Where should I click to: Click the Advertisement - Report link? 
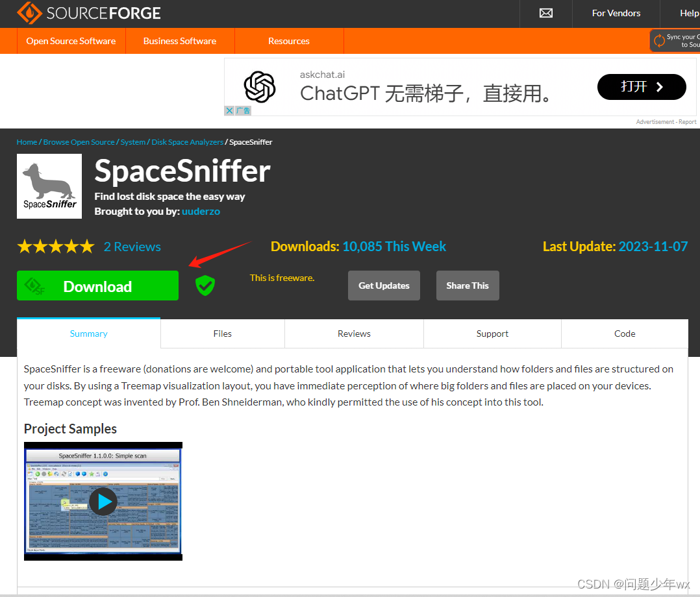point(666,122)
